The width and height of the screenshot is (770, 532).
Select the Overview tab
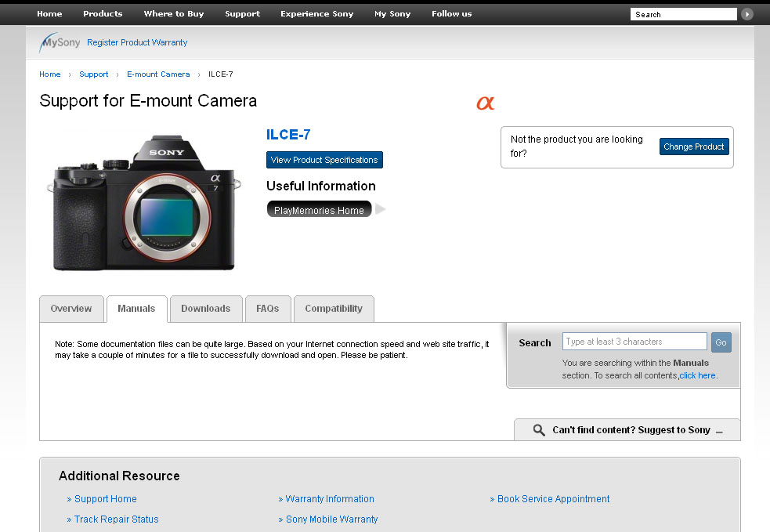coord(71,309)
